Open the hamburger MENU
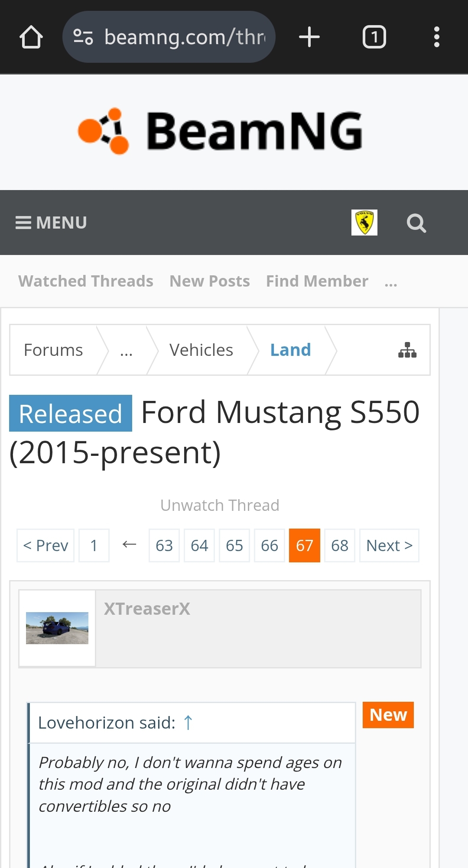The image size is (468, 868). 51,223
